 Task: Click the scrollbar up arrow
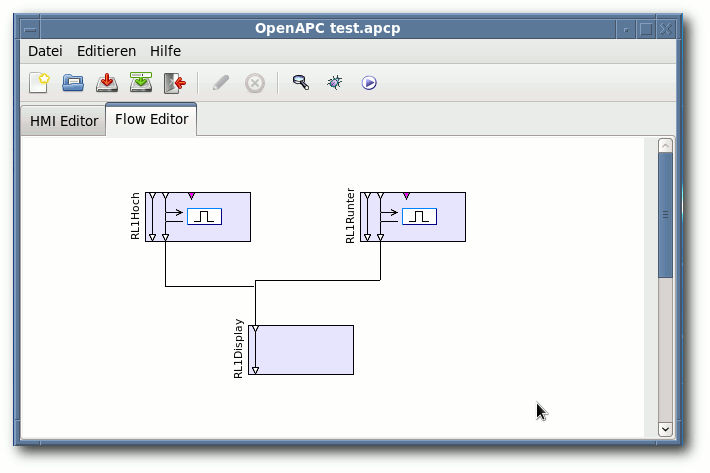coord(665,146)
